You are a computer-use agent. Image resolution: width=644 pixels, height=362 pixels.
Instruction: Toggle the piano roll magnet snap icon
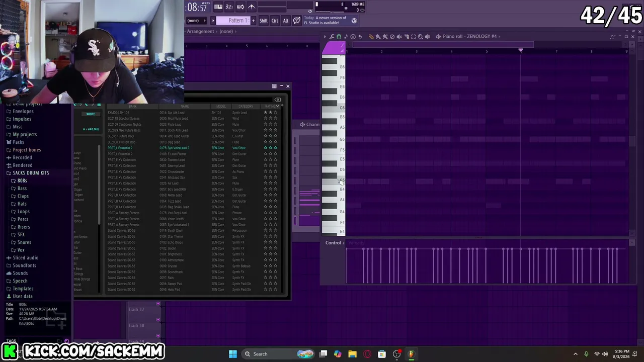(339, 37)
